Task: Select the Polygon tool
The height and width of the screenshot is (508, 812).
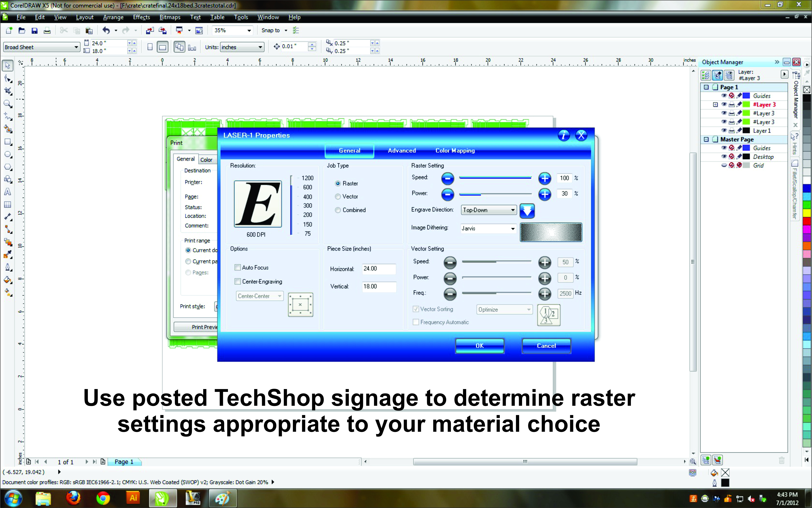Action: pyautogui.click(x=8, y=167)
